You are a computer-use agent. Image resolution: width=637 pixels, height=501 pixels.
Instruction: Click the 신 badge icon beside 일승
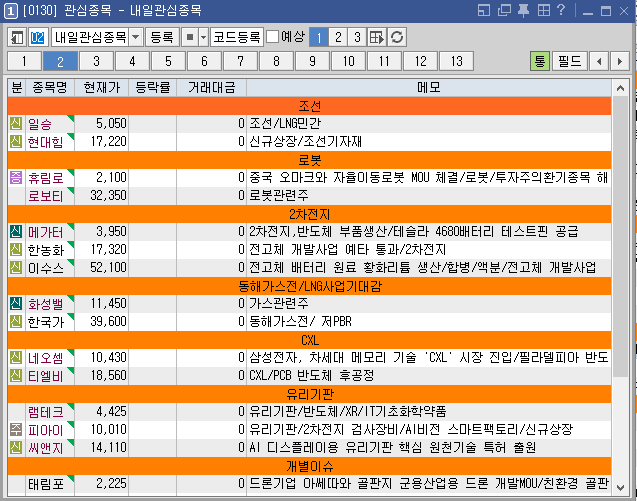[x=16, y=124]
